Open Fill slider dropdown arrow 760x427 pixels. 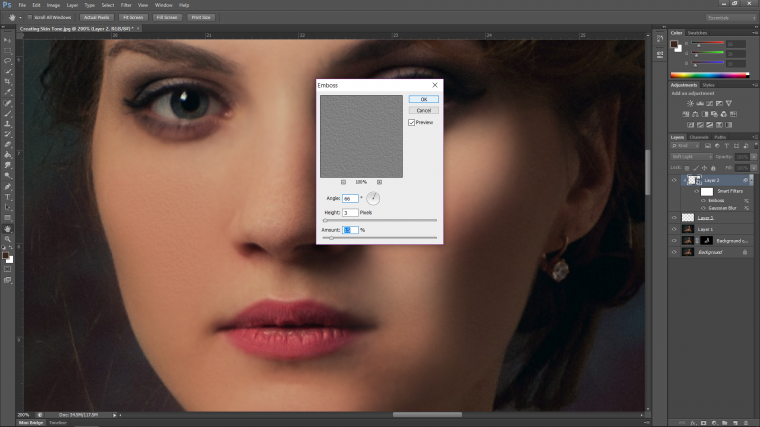tap(754, 168)
